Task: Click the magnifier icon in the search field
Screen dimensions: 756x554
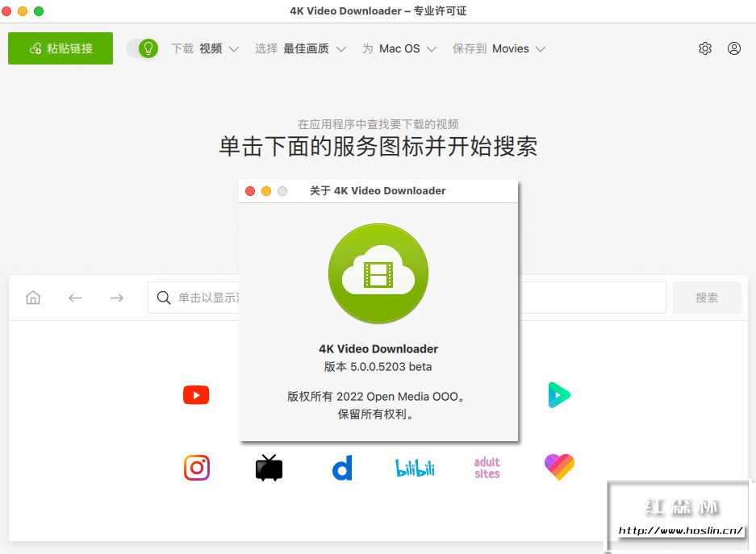Action: coord(164,298)
